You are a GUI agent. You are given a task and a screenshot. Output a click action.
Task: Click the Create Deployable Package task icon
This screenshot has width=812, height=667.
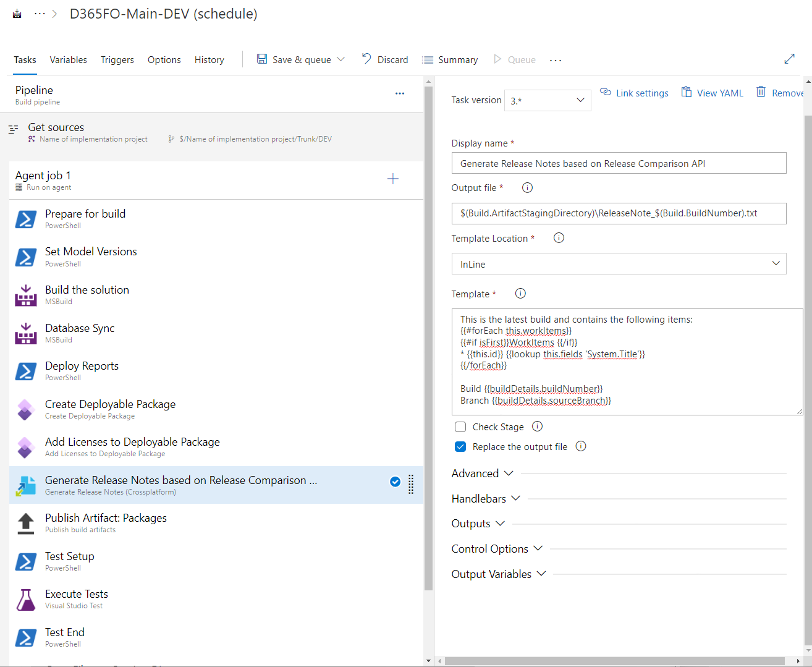[25, 410]
